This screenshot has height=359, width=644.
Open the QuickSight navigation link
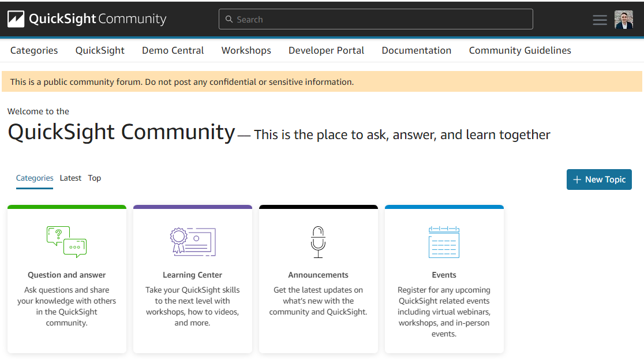100,51
